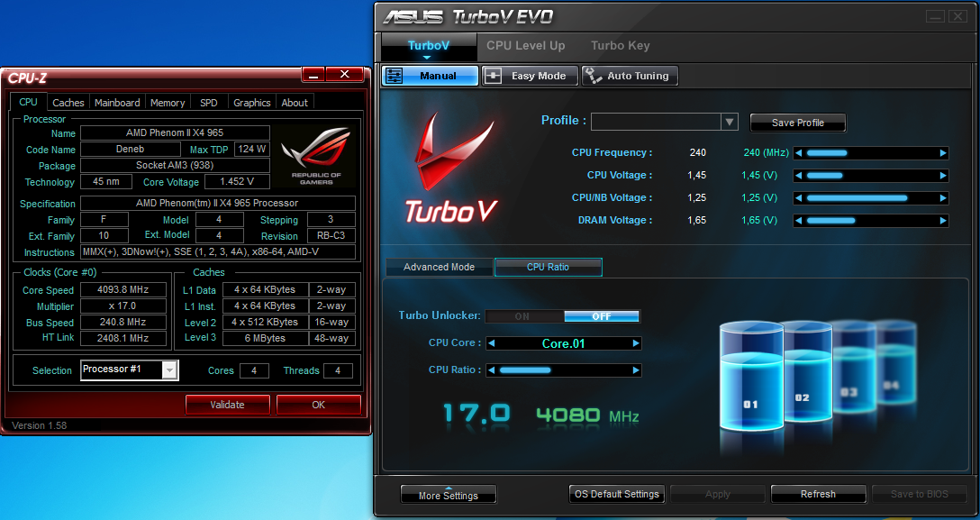Image resolution: width=980 pixels, height=520 pixels.
Task: Increase CPU/NB Voltage with right arrow
Action: [x=943, y=198]
